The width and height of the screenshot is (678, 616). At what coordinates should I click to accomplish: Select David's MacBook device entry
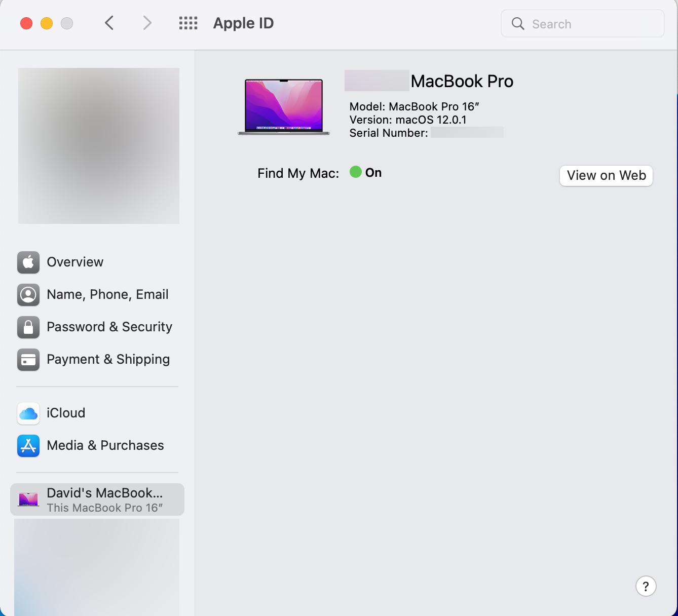pyautogui.click(x=97, y=499)
